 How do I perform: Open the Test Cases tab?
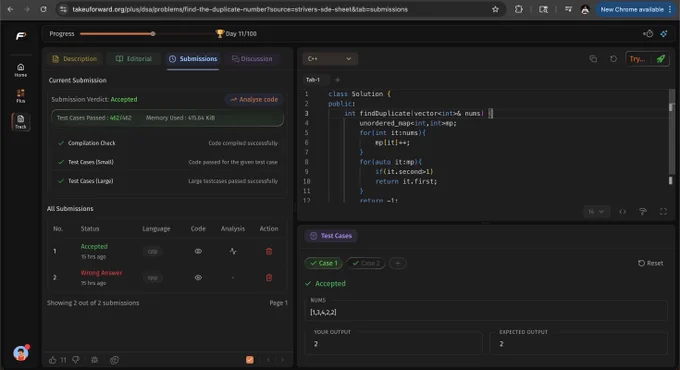(331, 236)
